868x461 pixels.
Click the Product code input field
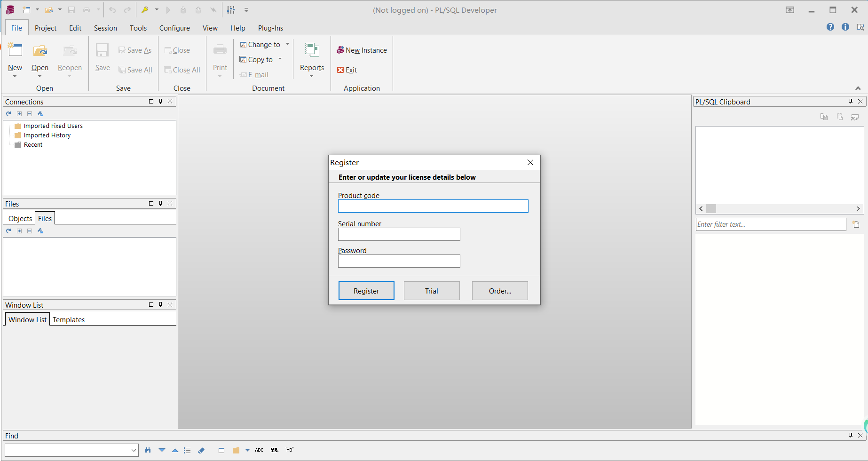(x=433, y=206)
